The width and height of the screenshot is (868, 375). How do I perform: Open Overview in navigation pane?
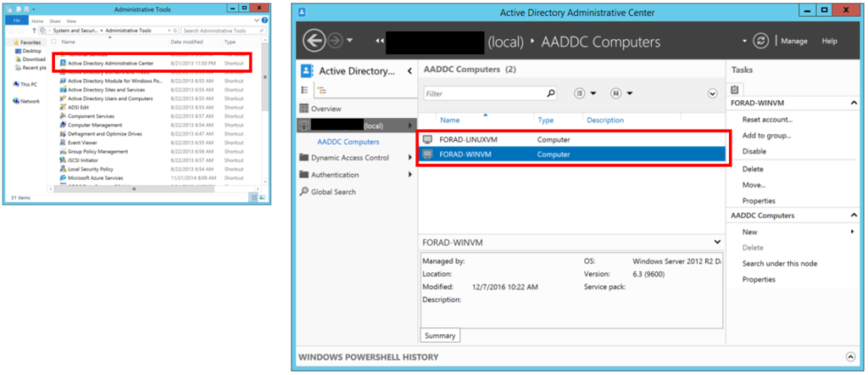[326, 109]
